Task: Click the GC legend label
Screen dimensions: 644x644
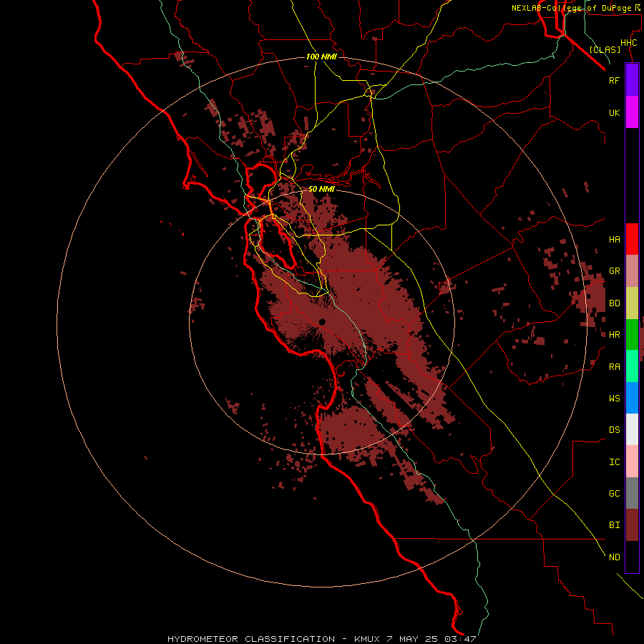Action: [615, 494]
